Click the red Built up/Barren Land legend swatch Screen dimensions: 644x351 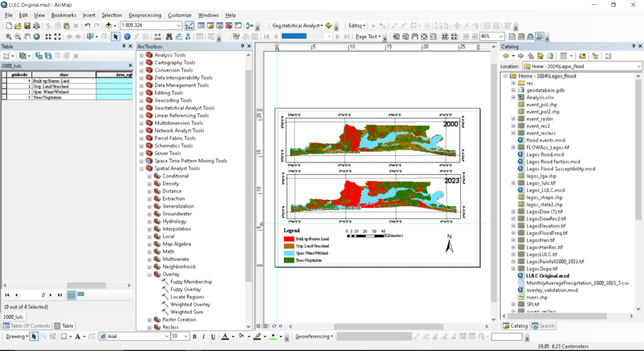coord(289,239)
